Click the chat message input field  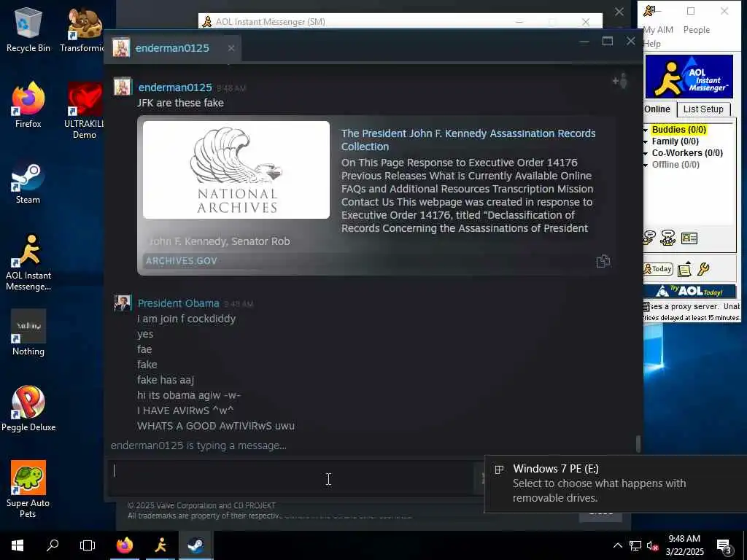click(x=290, y=478)
